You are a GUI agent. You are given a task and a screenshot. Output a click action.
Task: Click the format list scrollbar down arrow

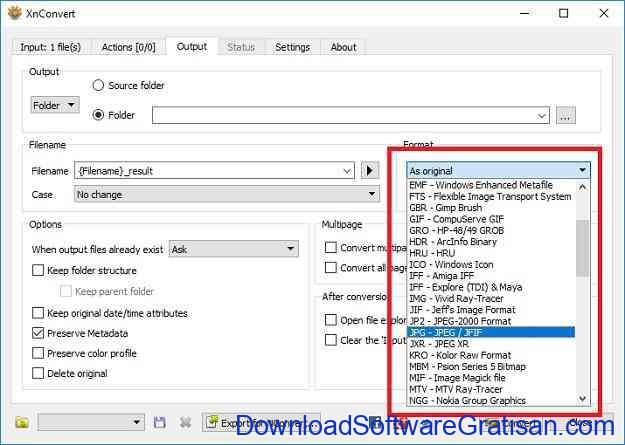click(582, 398)
